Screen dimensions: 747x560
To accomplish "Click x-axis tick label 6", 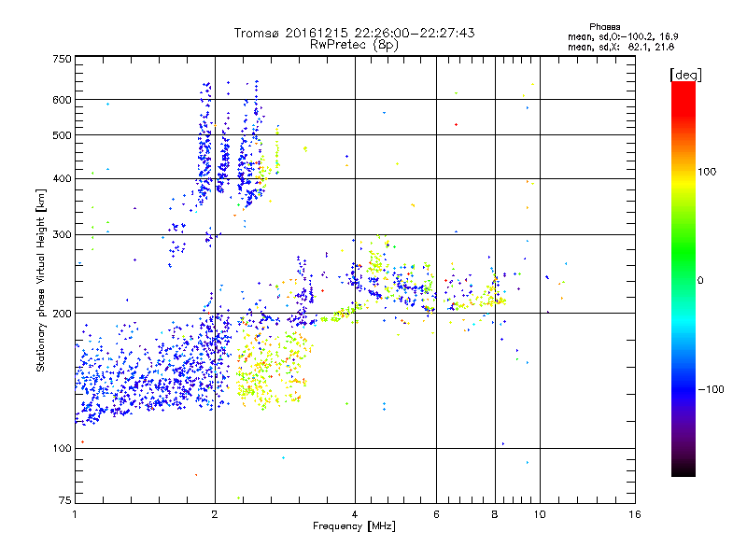I will pos(436,514).
